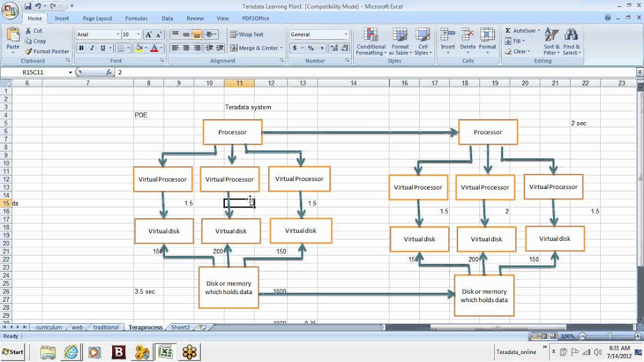Set Top Align vertical alignment

click(176, 35)
